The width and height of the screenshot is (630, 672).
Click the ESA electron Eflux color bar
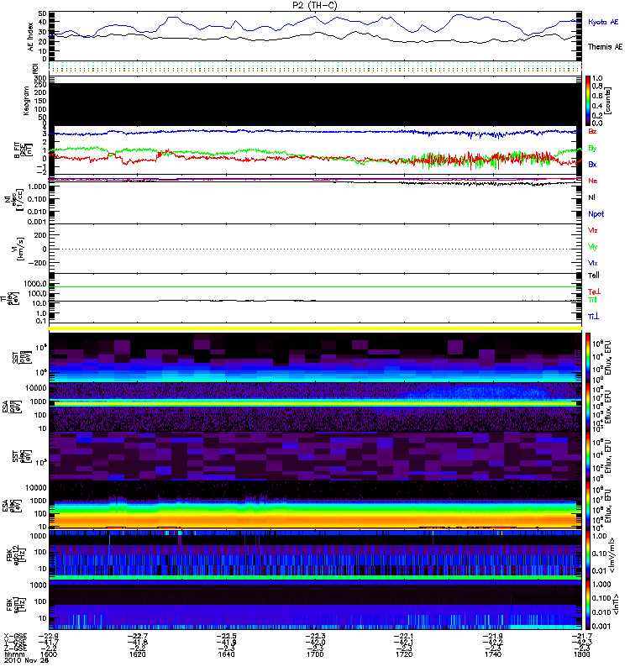click(588, 506)
